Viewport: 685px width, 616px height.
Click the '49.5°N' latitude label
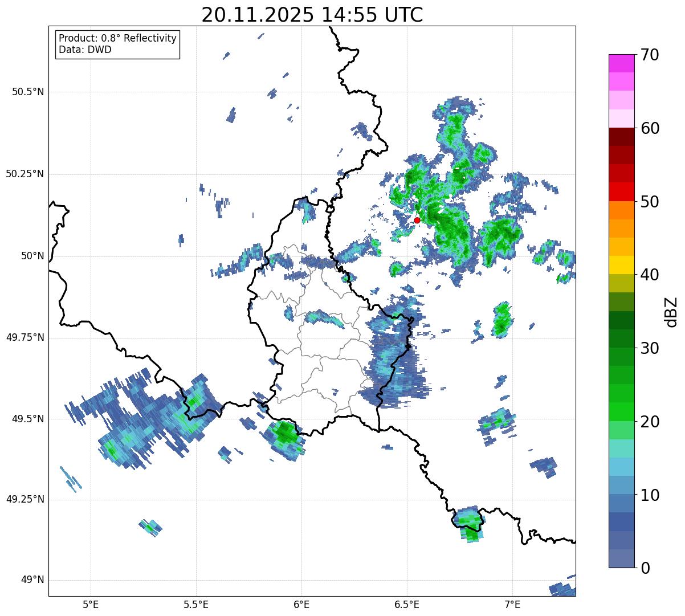coord(28,419)
